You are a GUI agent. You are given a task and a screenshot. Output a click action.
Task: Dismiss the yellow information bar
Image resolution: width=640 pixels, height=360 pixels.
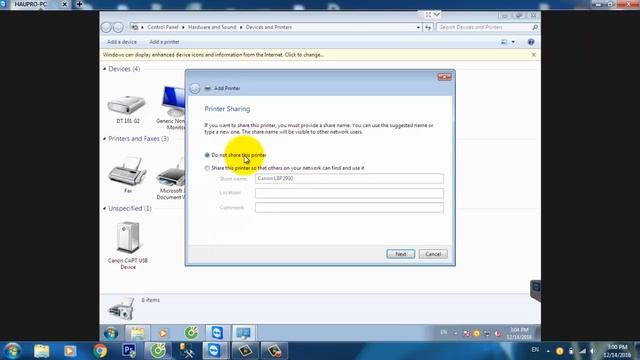coord(533,55)
